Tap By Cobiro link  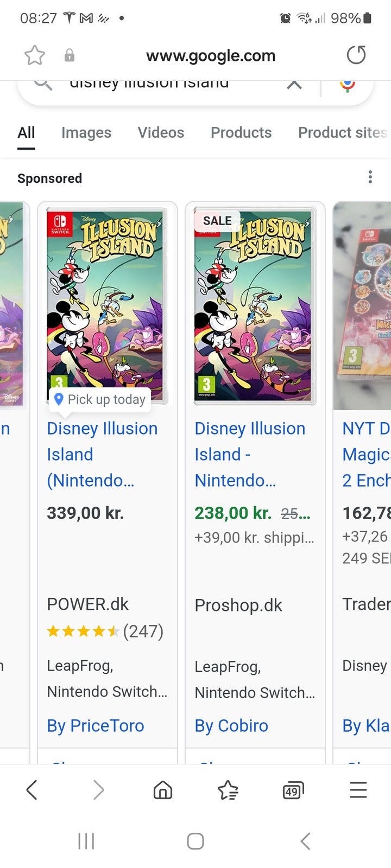[x=231, y=725]
